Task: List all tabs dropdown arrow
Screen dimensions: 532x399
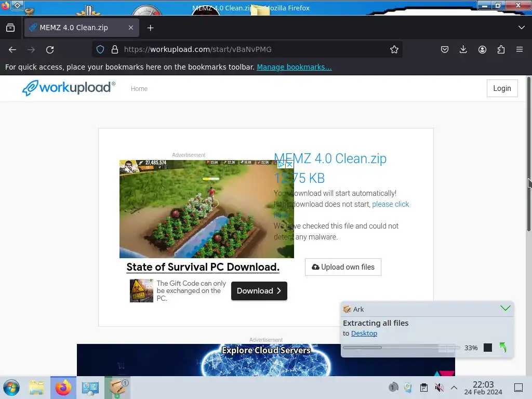Action: 522,28
